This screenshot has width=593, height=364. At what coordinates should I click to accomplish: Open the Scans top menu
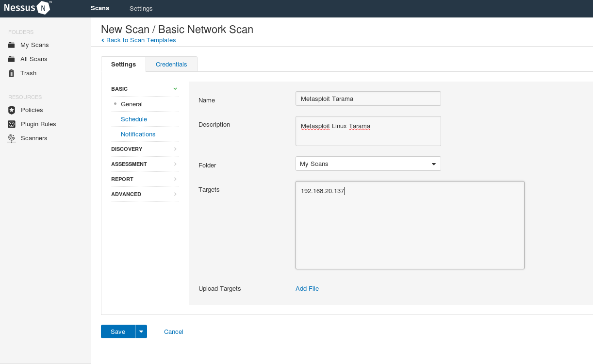click(100, 8)
